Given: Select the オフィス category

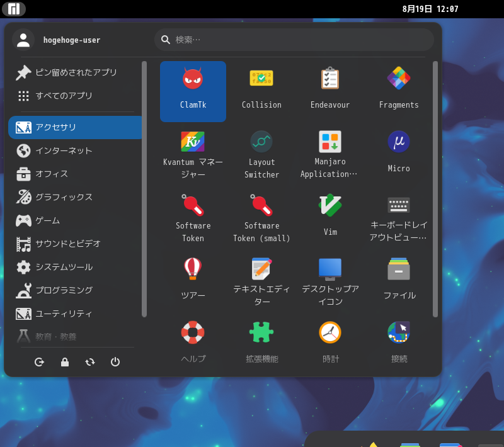Looking at the screenshot, I should click(x=75, y=174).
